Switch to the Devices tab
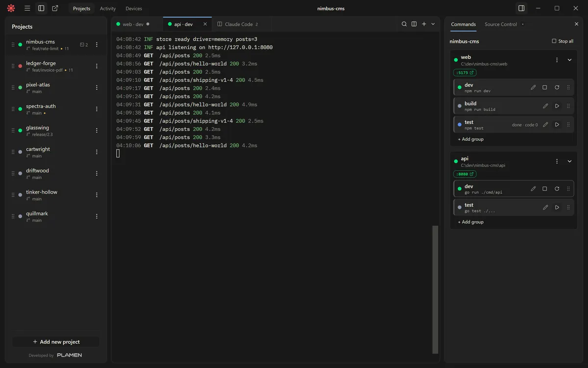Screen dimensions: 588x368 (x=134, y=8)
